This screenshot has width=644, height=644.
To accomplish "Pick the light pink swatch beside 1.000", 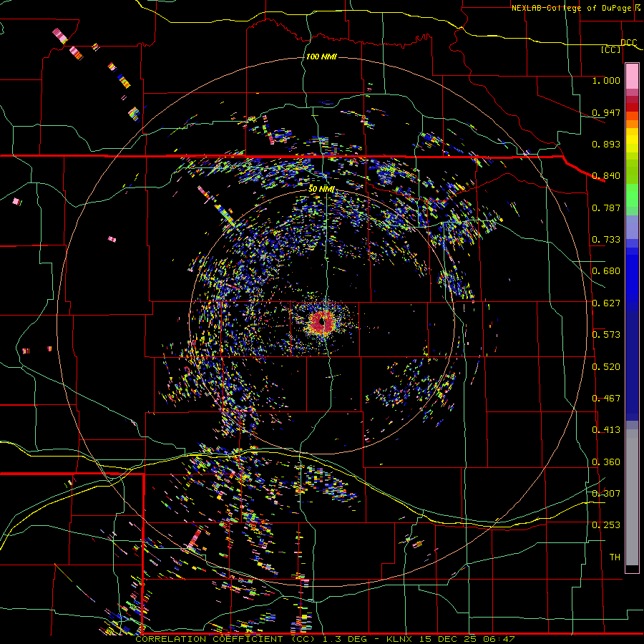I will [632, 77].
